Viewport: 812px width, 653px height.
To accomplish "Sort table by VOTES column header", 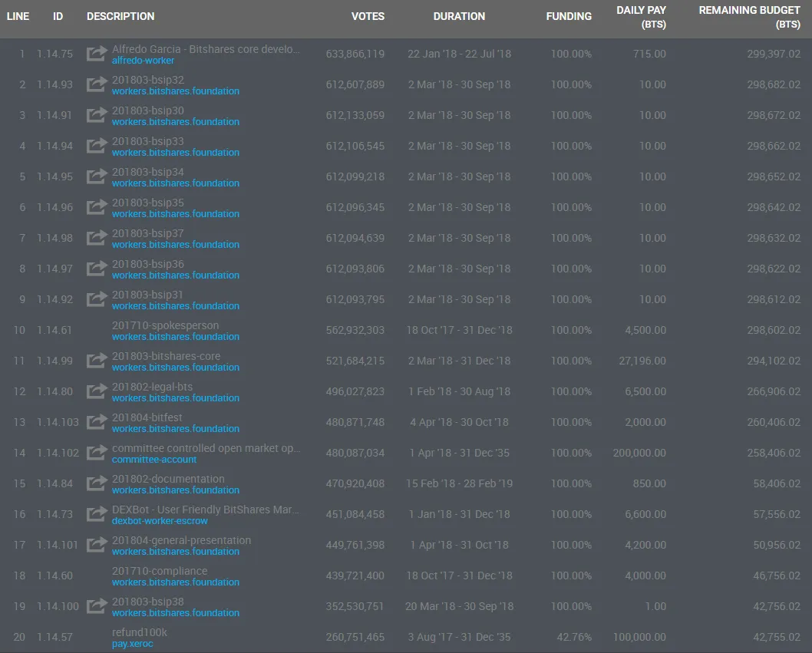I will click(368, 17).
